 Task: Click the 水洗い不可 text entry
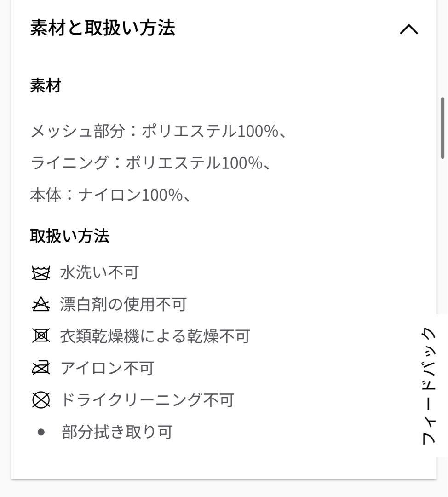99,272
